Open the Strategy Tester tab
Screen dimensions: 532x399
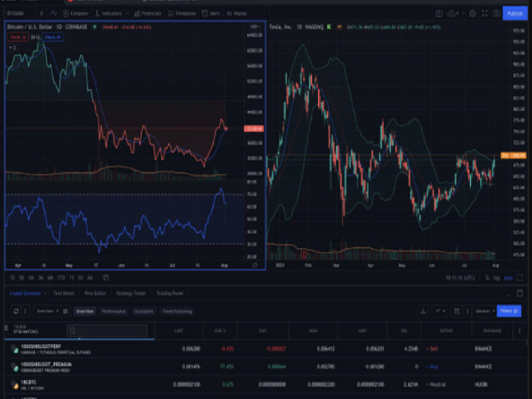[131, 293]
